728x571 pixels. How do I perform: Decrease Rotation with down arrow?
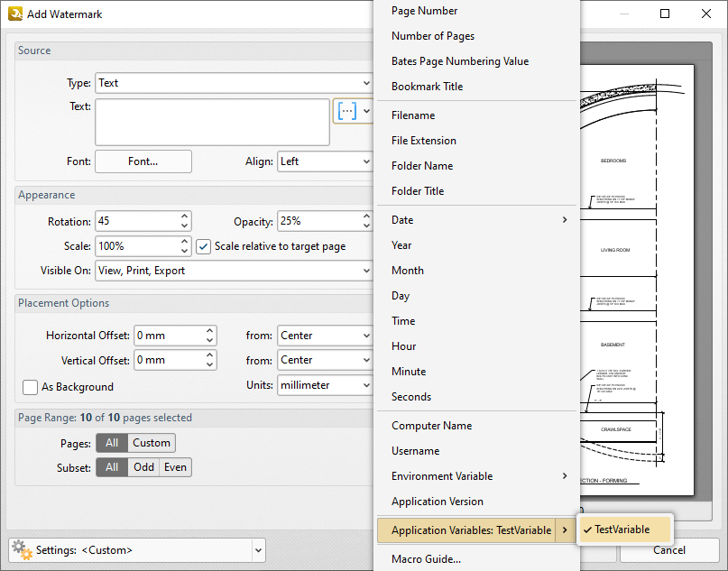coord(185,226)
